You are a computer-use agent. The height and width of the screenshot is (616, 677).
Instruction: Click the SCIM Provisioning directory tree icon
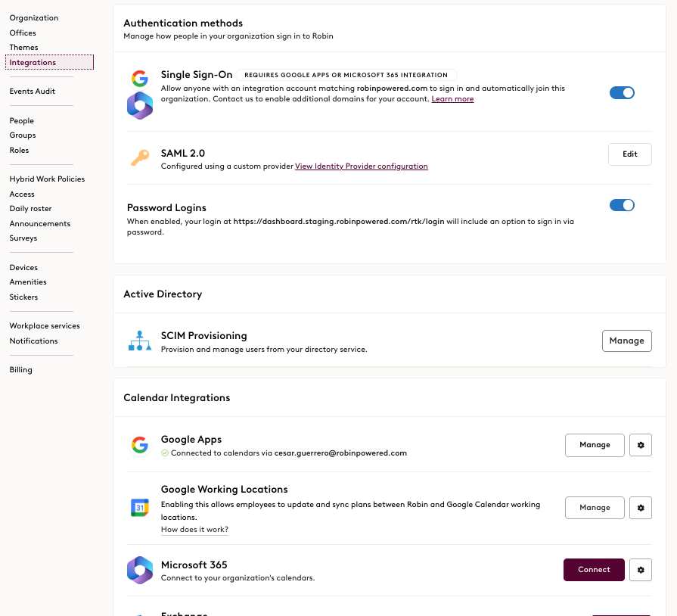coord(140,341)
